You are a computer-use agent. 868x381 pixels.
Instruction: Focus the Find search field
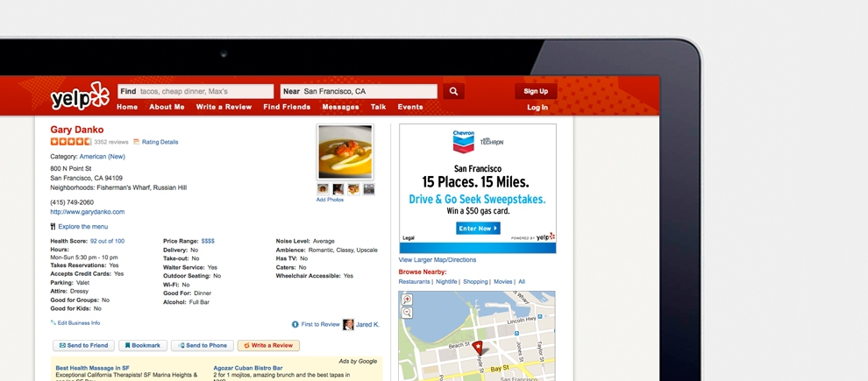click(196, 91)
